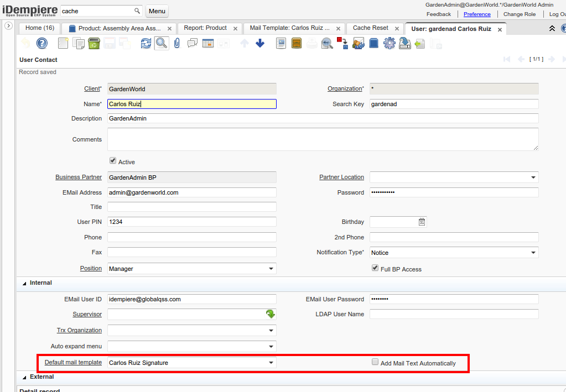Toggle the Full BP Access checkbox
566x392 pixels.
[x=375, y=268]
